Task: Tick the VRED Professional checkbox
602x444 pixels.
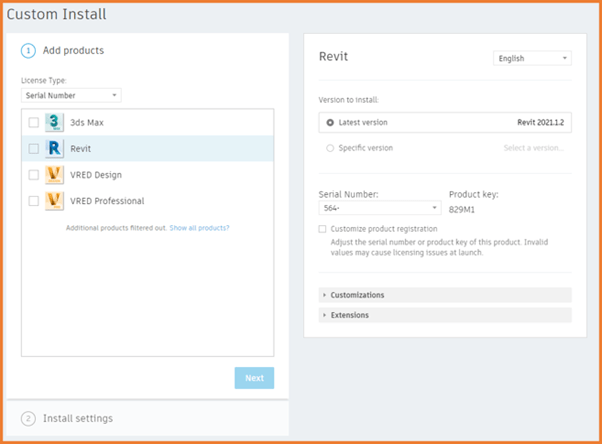Action: (34, 201)
